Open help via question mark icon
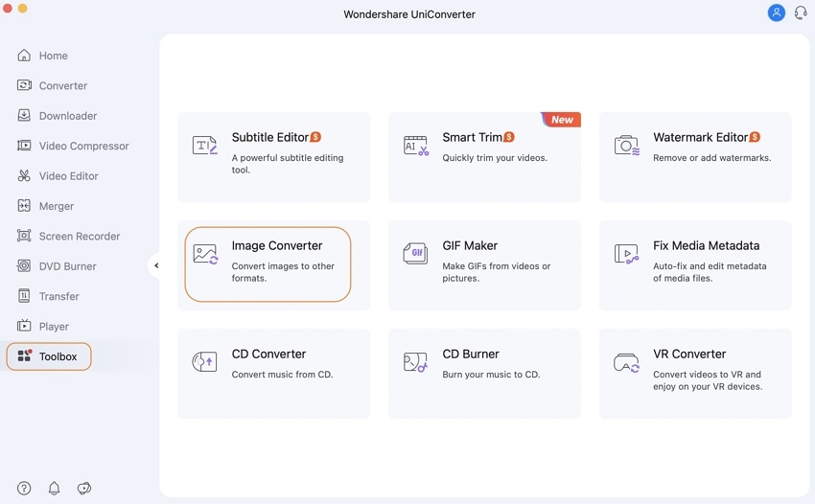Viewport: 815px width, 504px height. (24, 488)
